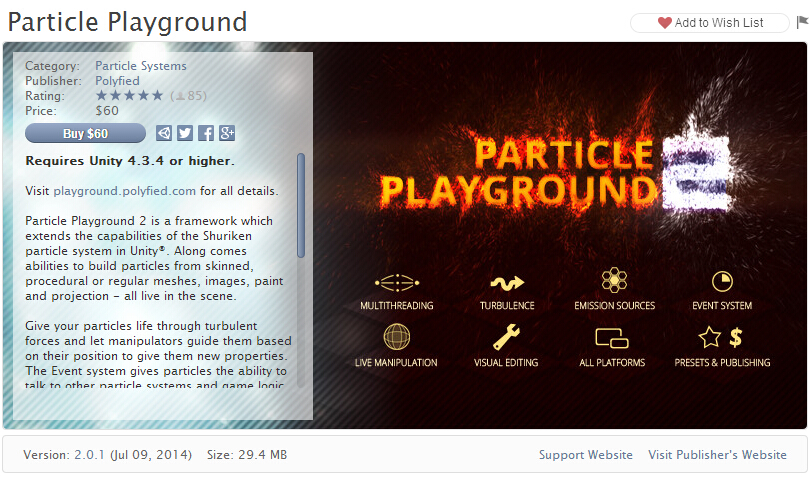
Task: Click the description scrollbar thumb
Action: (x=301, y=205)
